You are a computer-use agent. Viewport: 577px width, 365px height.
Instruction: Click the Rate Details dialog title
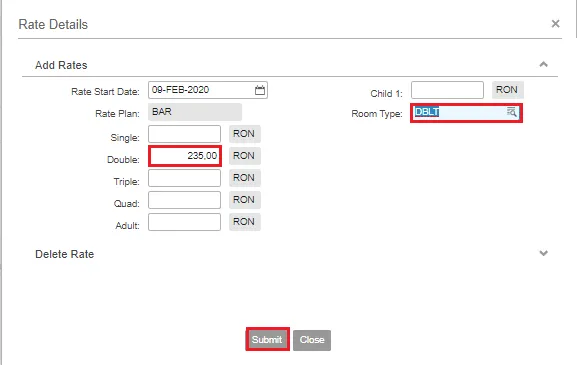coord(53,25)
